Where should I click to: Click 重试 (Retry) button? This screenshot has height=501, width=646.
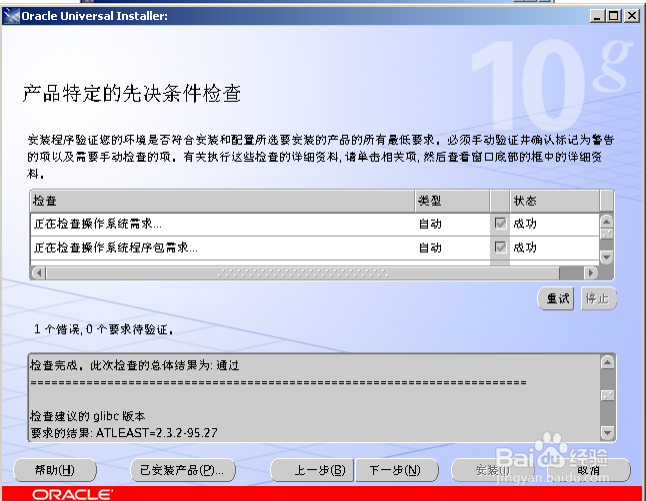tap(556, 298)
